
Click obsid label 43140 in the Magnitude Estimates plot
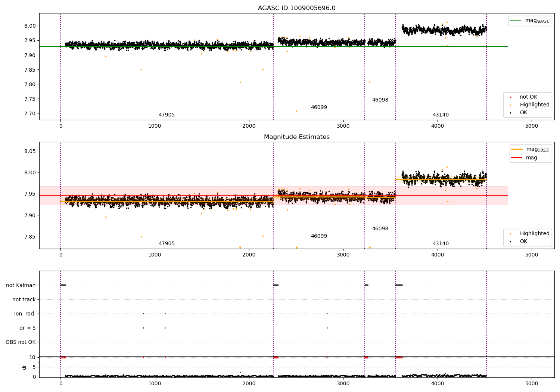(441, 244)
